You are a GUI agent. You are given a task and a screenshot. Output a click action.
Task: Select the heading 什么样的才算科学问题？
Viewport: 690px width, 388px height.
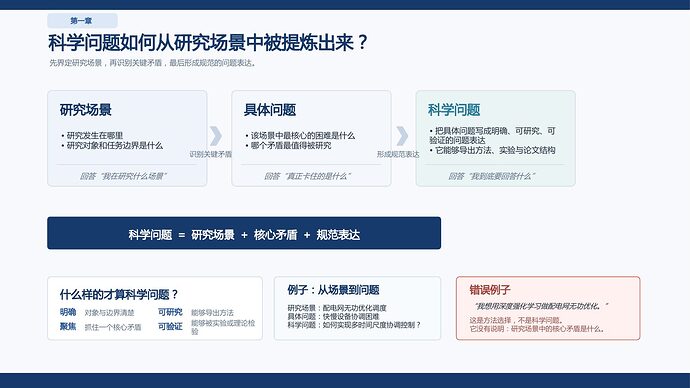point(119,294)
